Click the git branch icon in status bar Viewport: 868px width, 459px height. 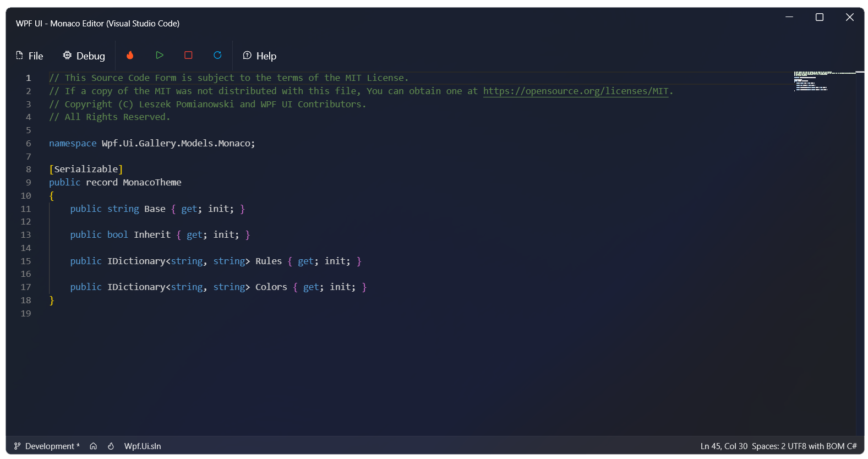[x=17, y=446]
